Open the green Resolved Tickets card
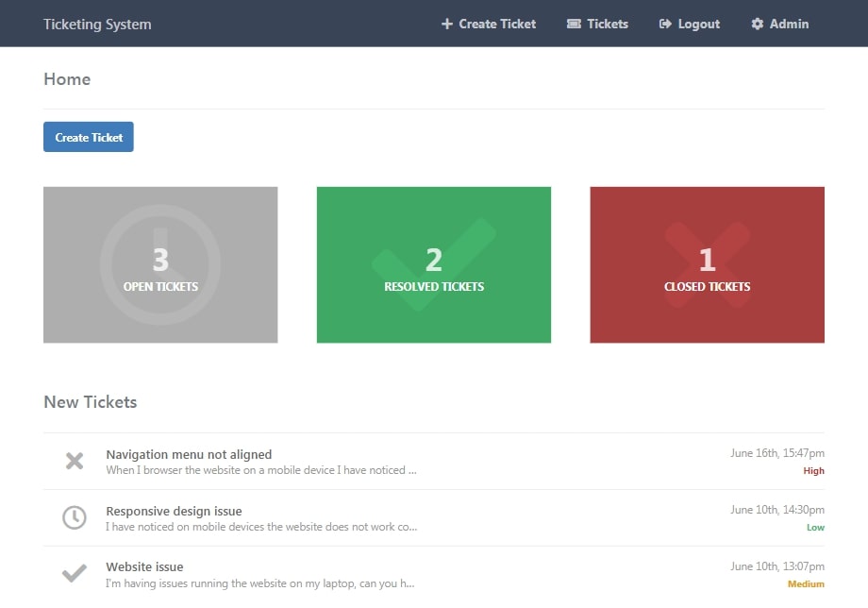868x608 pixels. [x=433, y=264]
